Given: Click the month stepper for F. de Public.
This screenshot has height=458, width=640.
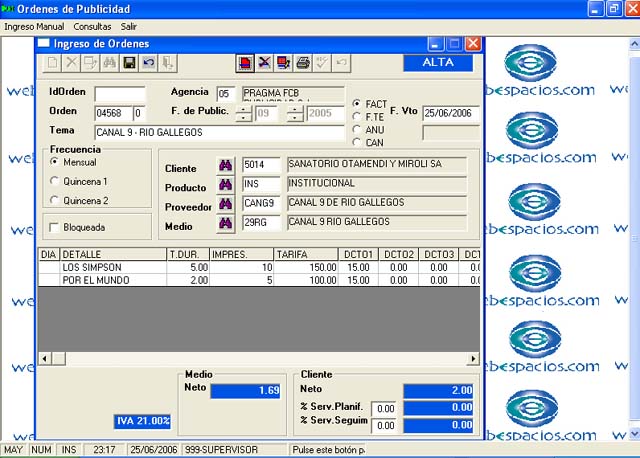Looking at the screenshot, I should click(243, 113).
